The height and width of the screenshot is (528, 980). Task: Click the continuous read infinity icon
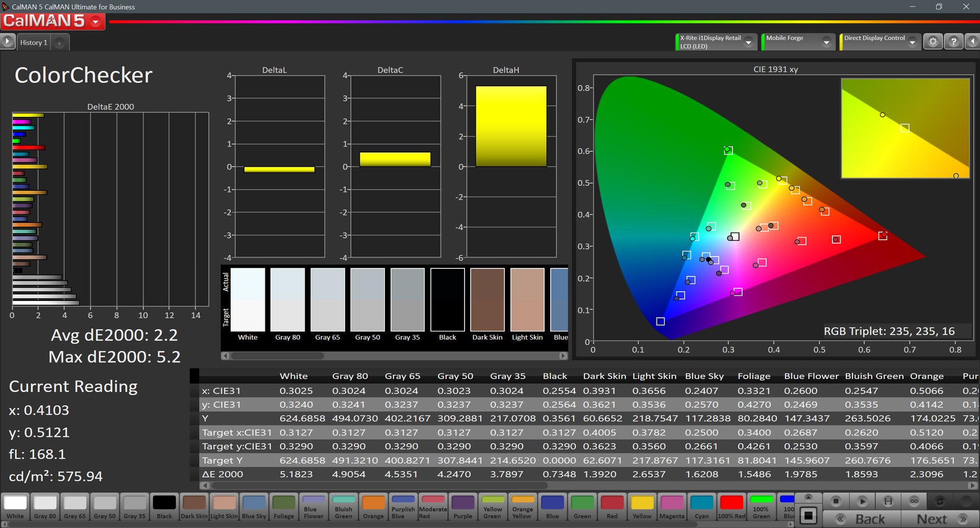(x=914, y=501)
